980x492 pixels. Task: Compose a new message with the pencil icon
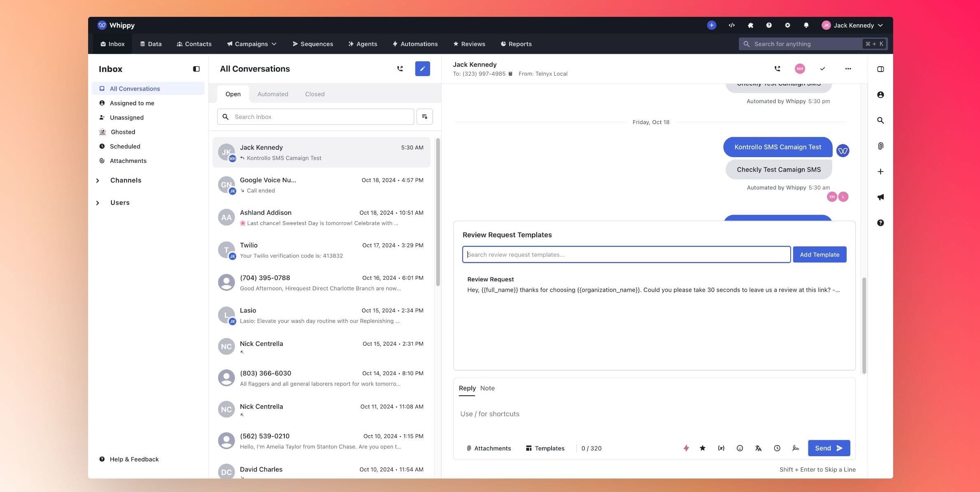pos(422,69)
